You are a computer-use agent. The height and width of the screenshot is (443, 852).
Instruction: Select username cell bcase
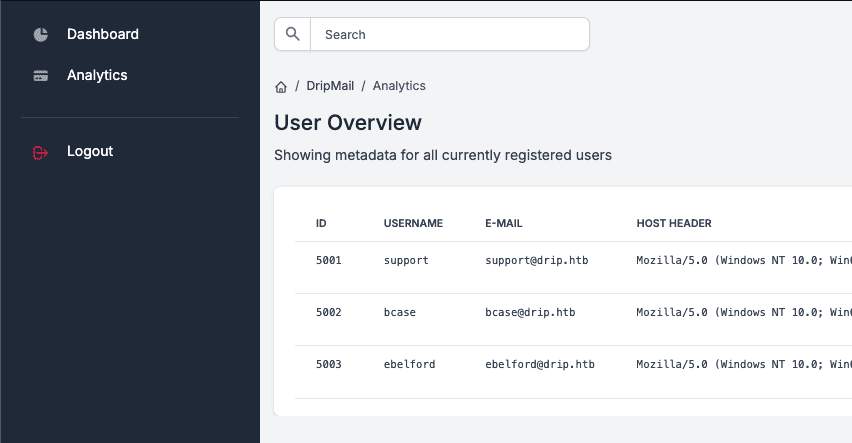point(399,313)
